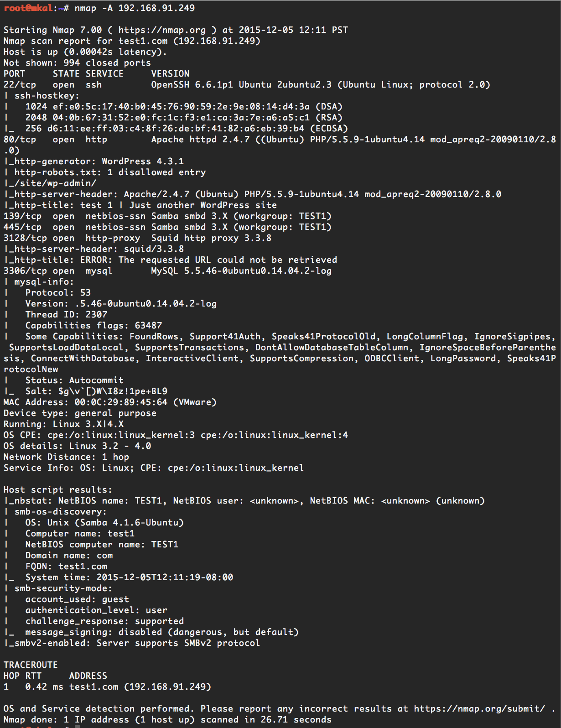
Task: Click the 3306/tcp mysql port entry
Action: pos(25,271)
